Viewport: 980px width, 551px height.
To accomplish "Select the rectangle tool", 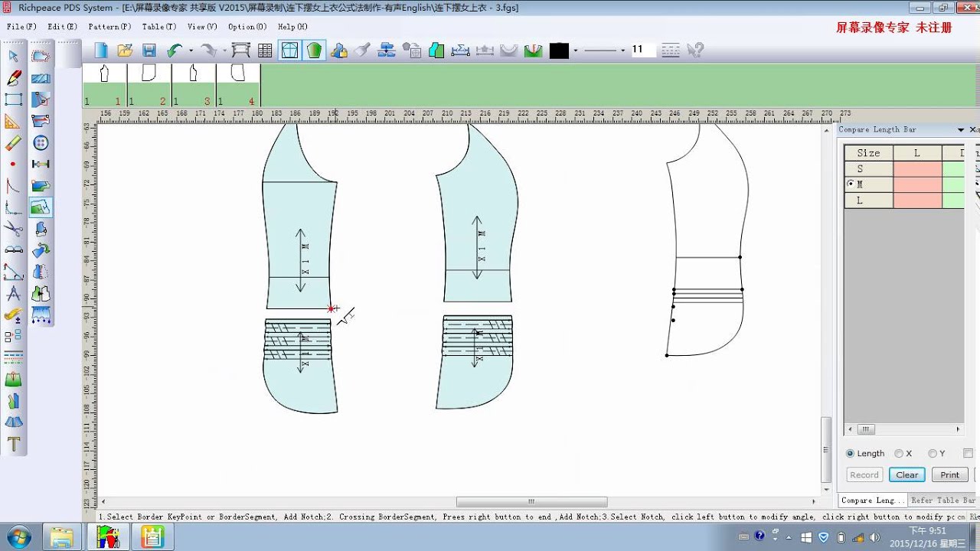I will click(13, 99).
